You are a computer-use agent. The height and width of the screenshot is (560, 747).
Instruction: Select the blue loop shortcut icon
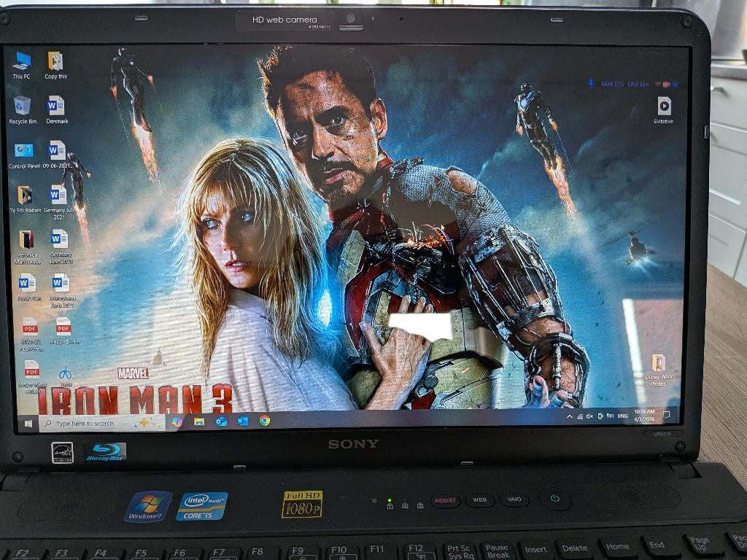[x=65, y=376]
